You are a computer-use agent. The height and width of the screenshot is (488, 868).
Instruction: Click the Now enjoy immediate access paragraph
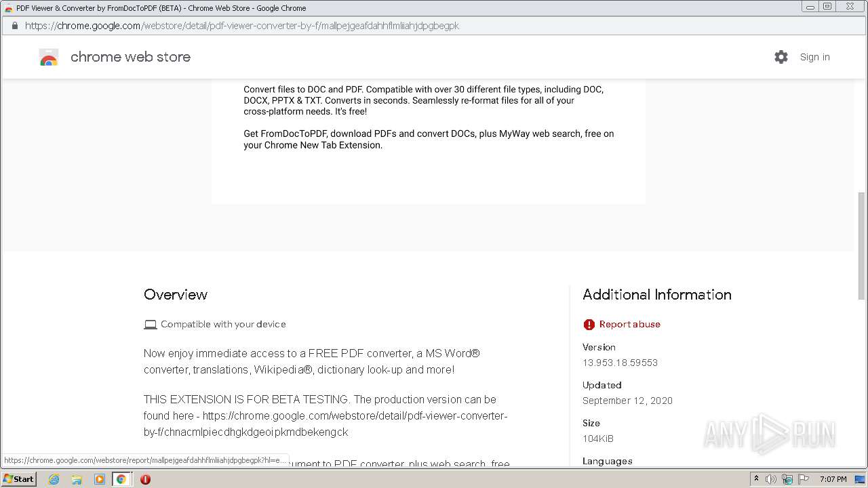(x=312, y=361)
